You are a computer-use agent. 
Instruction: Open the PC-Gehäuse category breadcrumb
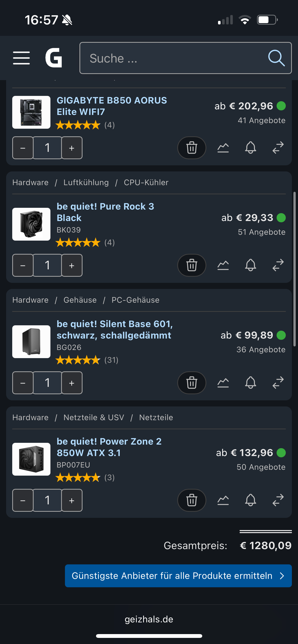[x=135, y=300]
